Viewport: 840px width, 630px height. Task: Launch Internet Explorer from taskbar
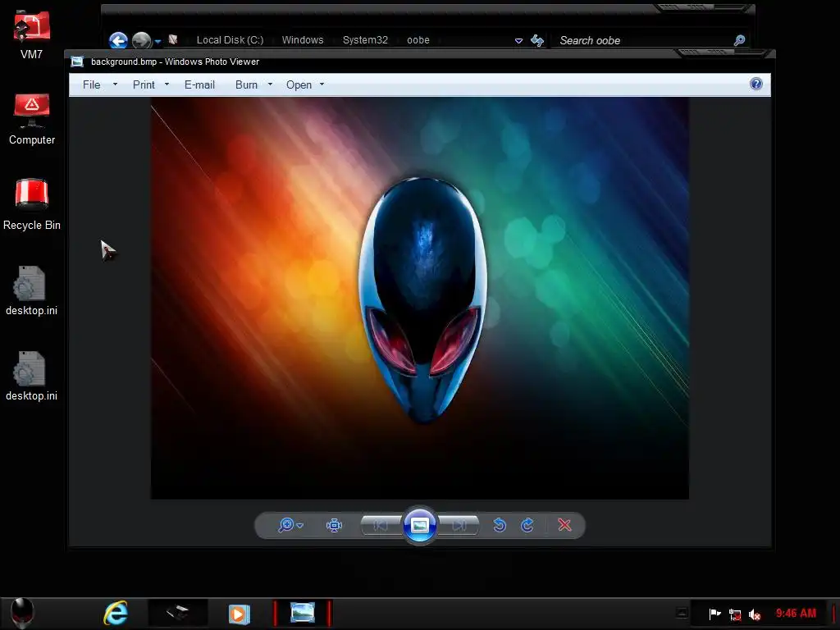[115, 613]
